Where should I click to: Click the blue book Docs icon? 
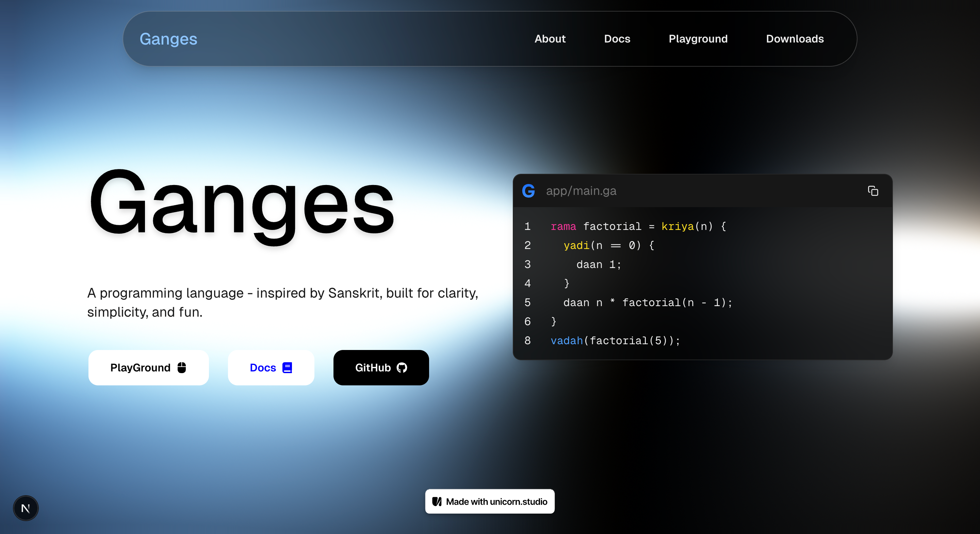point(287,368)
